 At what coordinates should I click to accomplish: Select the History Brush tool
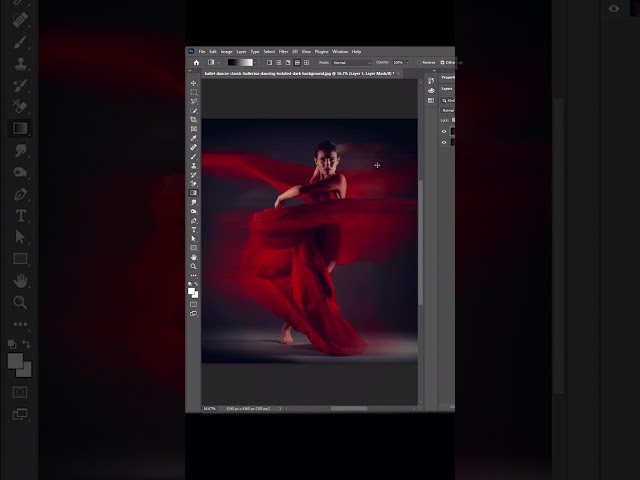[x=193, y=175]
